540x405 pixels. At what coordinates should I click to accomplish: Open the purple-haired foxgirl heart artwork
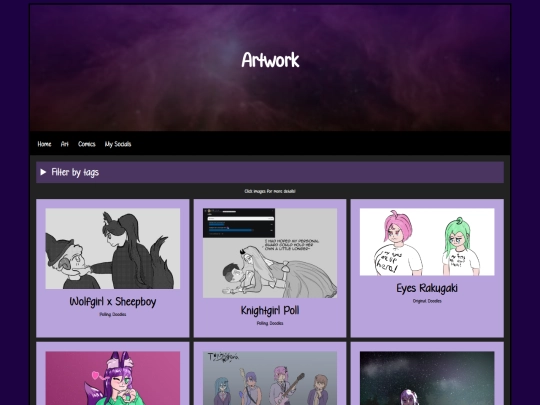[x=113, y=378]
